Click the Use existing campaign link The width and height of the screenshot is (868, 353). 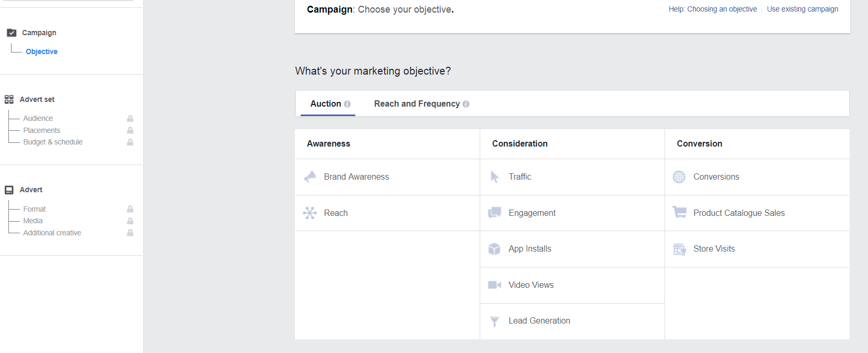pos(802,9)
